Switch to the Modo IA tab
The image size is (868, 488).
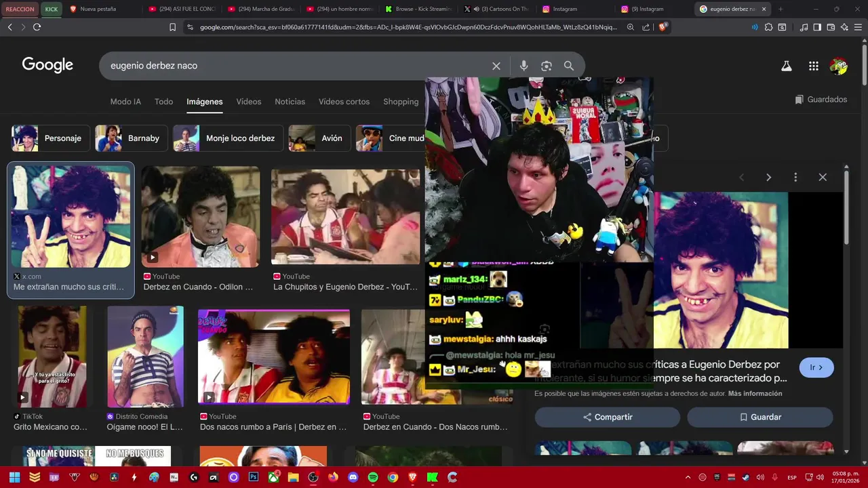coord(125,102)
